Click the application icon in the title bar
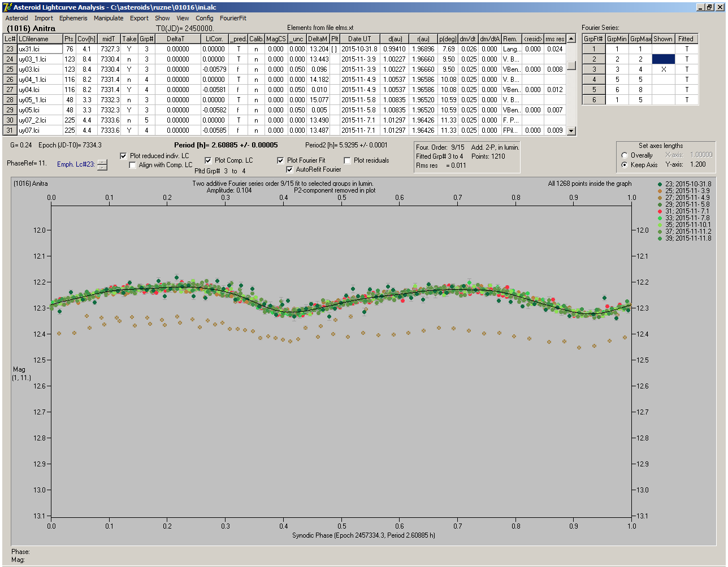 (7, 7)
